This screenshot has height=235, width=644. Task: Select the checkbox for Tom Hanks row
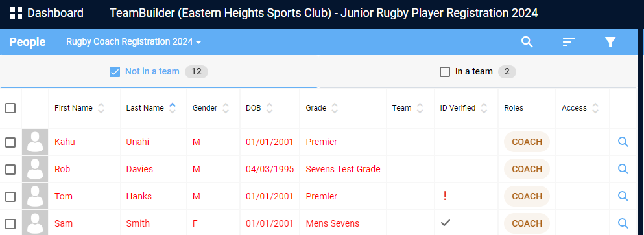[x=10, y=197]
